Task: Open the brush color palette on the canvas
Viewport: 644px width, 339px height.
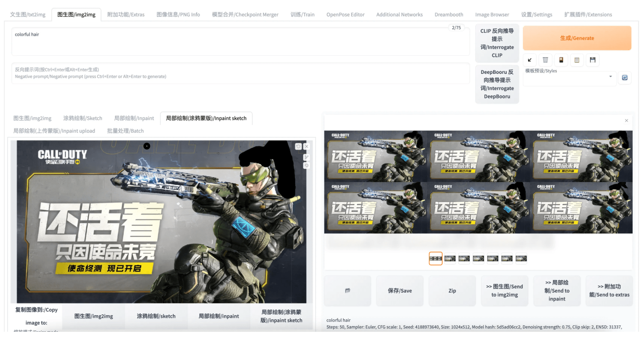Action: (307, 165)
